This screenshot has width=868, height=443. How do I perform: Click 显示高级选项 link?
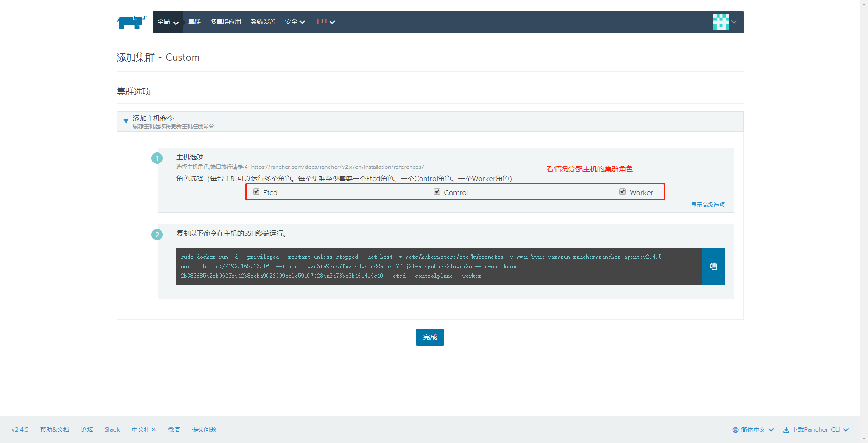point(708,205)
